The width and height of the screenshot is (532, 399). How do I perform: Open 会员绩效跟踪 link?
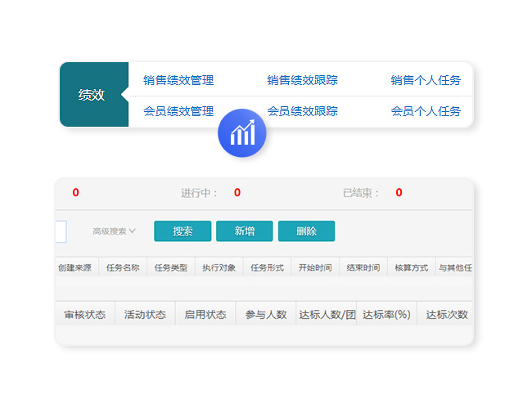302,111
